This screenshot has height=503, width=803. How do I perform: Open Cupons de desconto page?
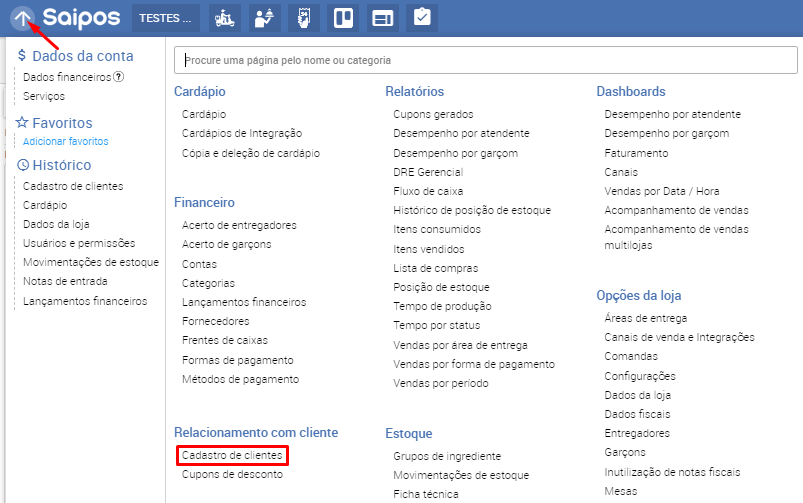coord(232,475)
